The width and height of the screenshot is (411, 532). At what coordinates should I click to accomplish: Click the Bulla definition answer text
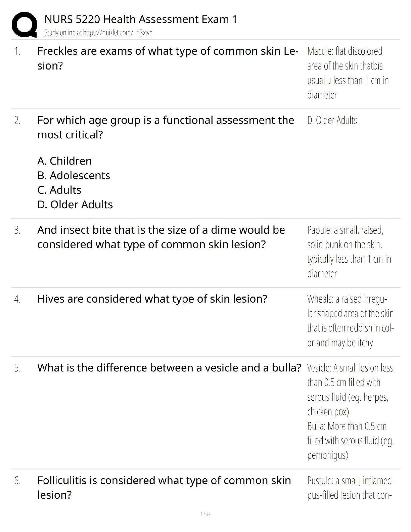coord(350,440)
